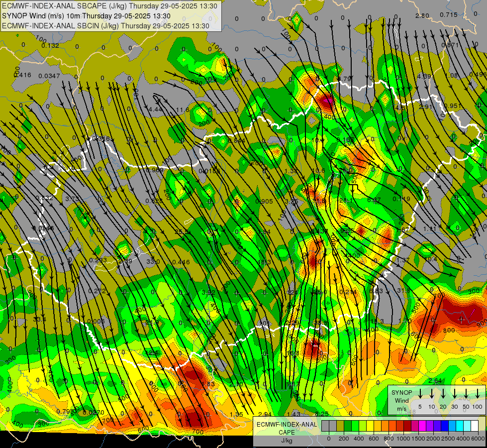Image resolution: width=487 pixels, height=448 pixels.
Task: Click the 0.0270 station value on the map
Action: pos(94,413)
